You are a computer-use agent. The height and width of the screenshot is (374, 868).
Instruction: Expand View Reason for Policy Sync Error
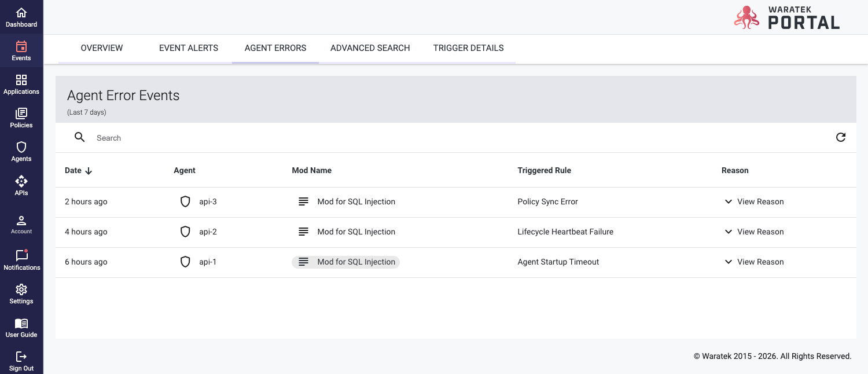tap(754, 201)
